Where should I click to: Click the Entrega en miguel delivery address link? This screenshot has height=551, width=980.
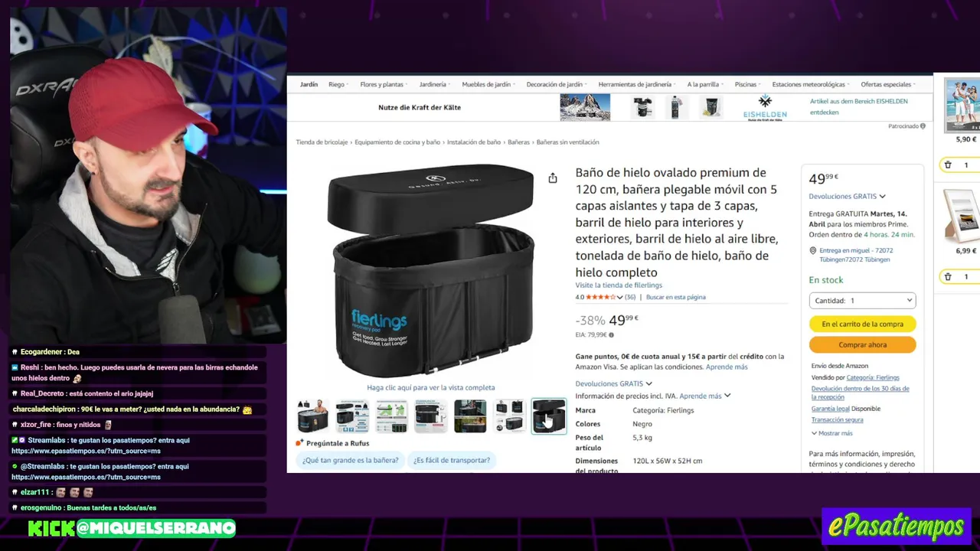(x=856, y=255)
